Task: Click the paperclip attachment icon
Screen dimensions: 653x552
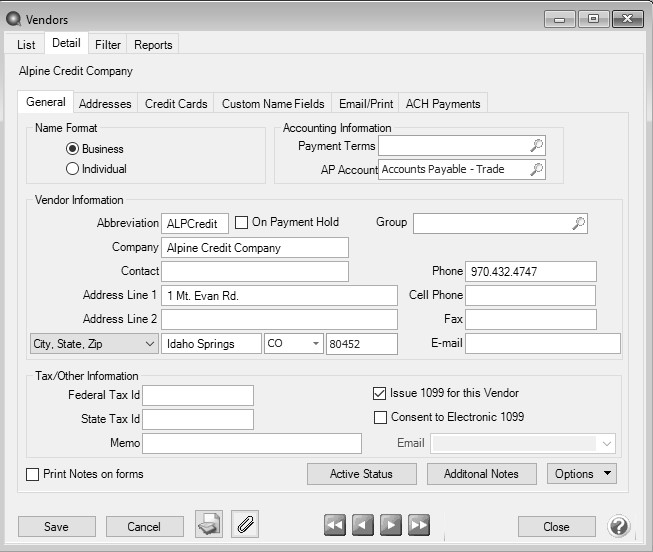Action: 245,524
